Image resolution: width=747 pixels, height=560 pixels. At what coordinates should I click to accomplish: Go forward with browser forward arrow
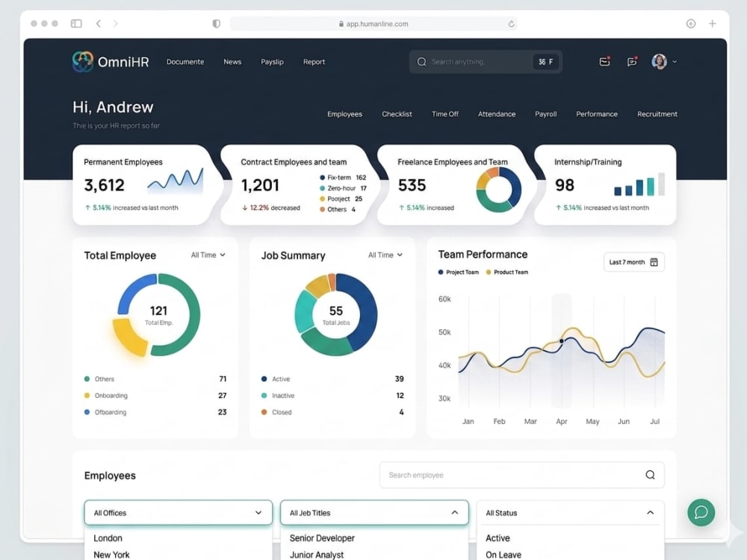point(115,23)
